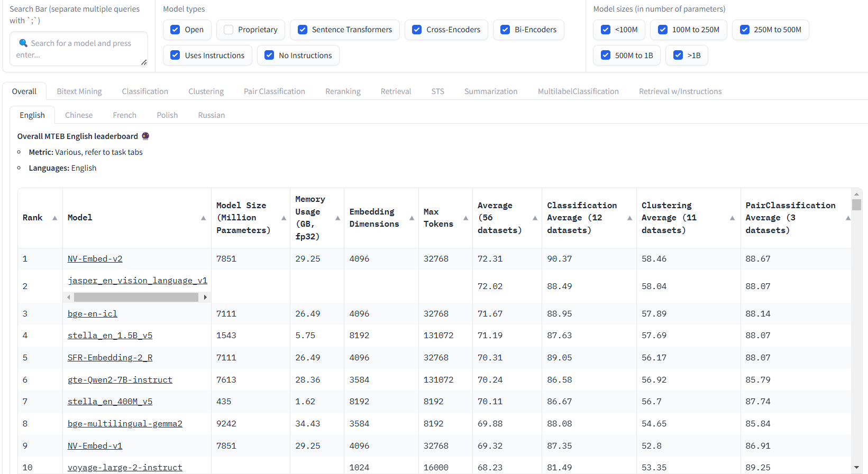The image size is (868, 474).
Task: Click the leaderboard emoji icon beside title
Action: [x=145, y=136]
